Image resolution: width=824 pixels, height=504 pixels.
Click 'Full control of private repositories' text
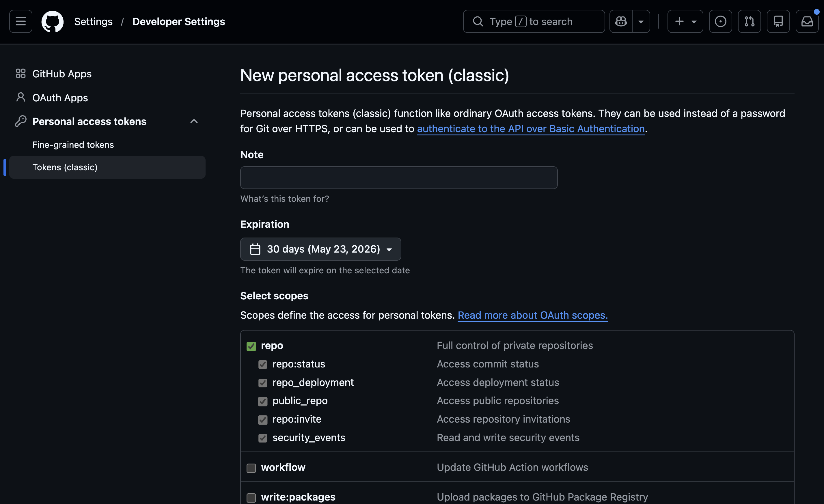(515, 346)
